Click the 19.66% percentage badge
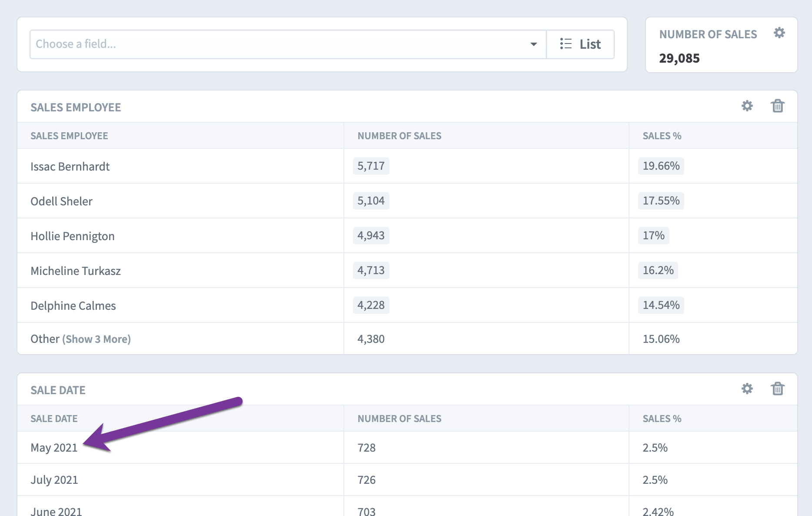This screenshot has height=516, width=812. [661, 166]
